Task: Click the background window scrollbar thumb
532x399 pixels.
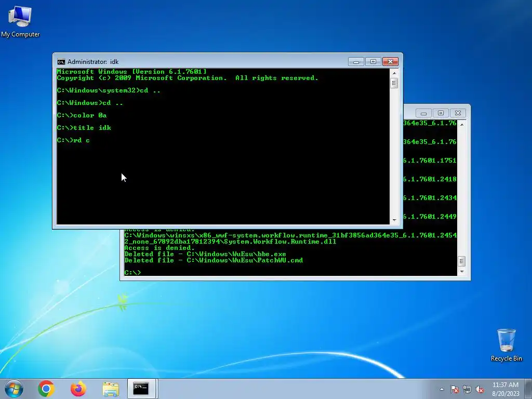Action: 461,261
